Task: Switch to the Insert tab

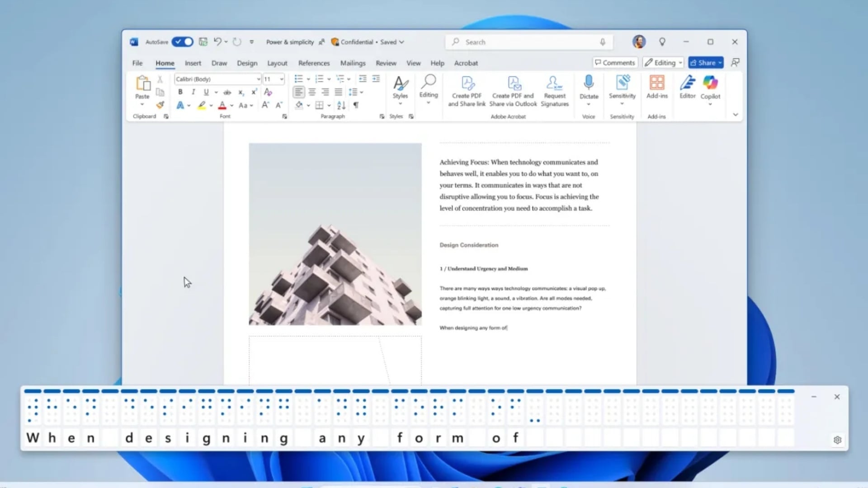Action: click(x=193, y=63)
